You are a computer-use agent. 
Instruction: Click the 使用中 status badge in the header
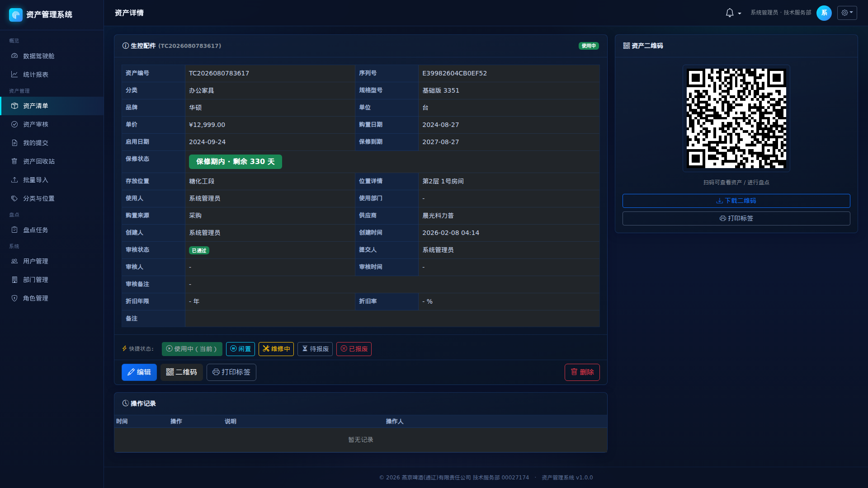[x=589, y=46]
